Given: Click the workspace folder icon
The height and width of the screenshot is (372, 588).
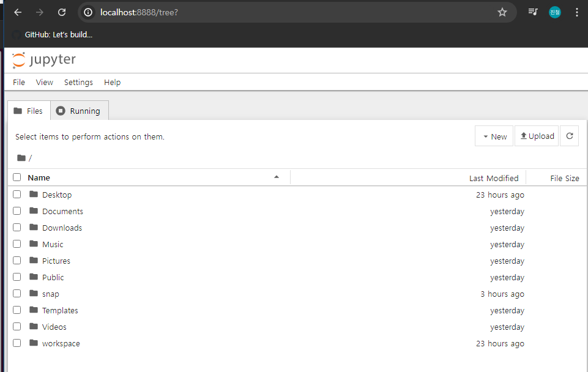Looking at the screenshot, I should click(34, 343).
